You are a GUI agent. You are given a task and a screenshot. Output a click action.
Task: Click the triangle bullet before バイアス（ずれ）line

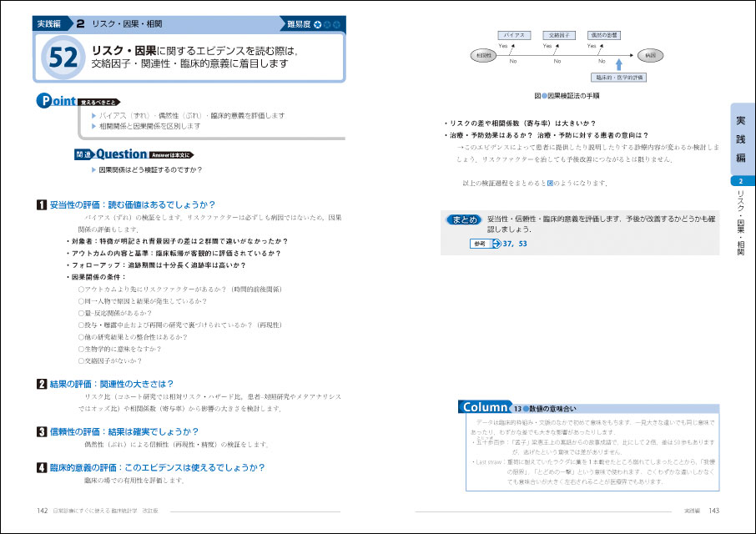[94, 115]
